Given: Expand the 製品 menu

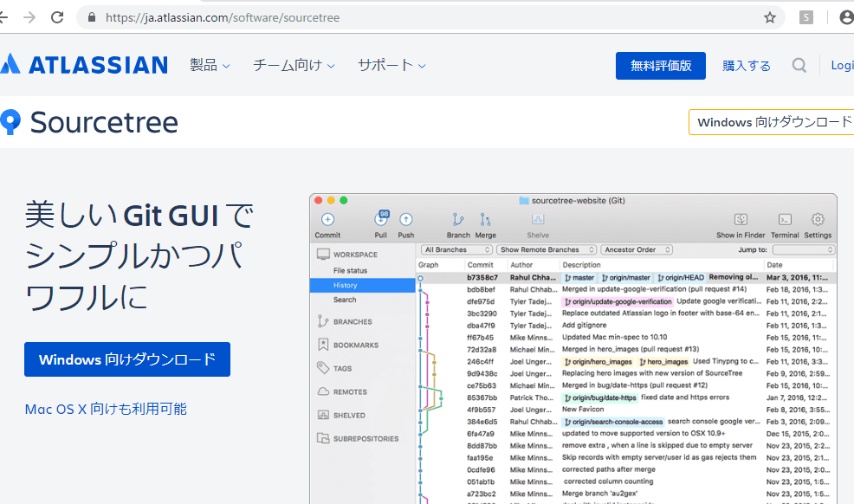Looking at the screenshot, I should point(210,65).
